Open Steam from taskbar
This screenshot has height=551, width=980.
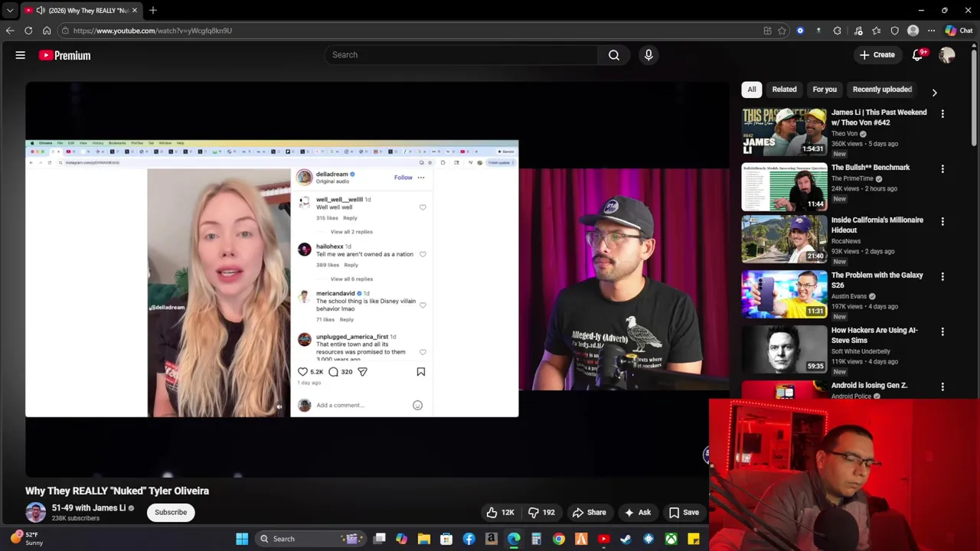(x=626, y=539)
